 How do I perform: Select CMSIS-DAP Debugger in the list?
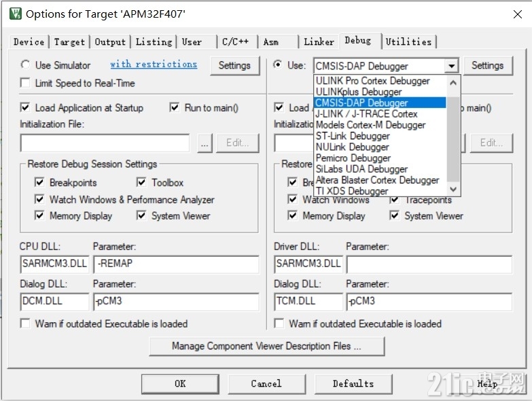click(x=380, y=103)
